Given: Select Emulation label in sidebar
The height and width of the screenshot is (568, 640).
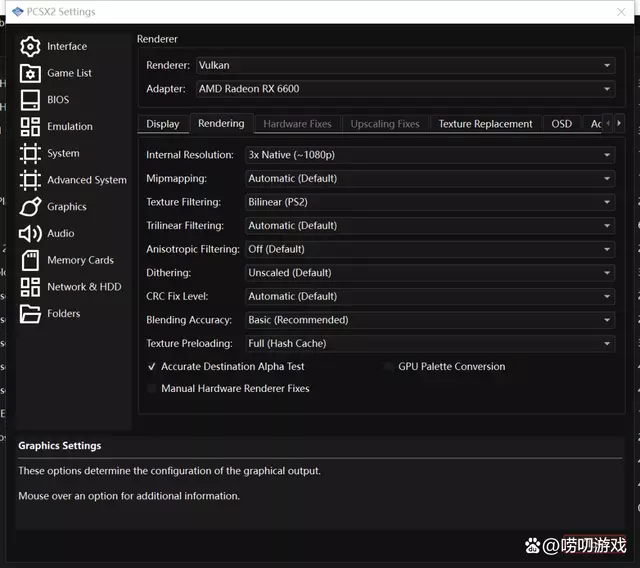Looking at the screenshot, I should (x=70, y=126).
